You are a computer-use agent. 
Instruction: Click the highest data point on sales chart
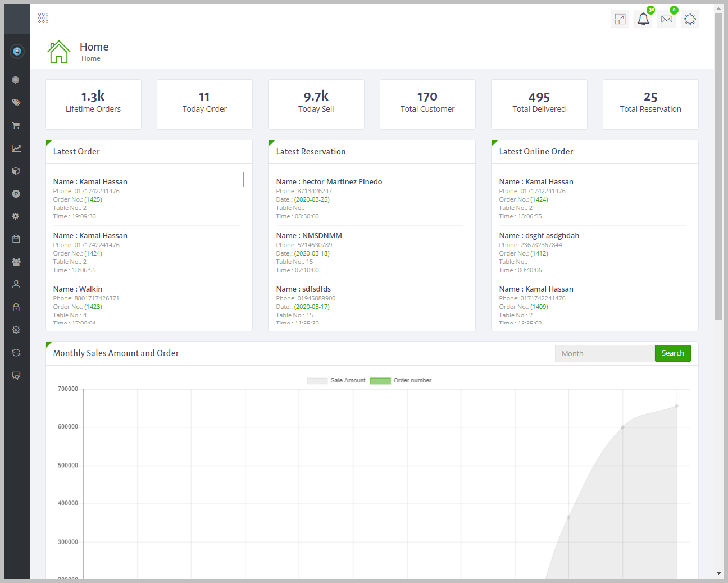point(676,406)
